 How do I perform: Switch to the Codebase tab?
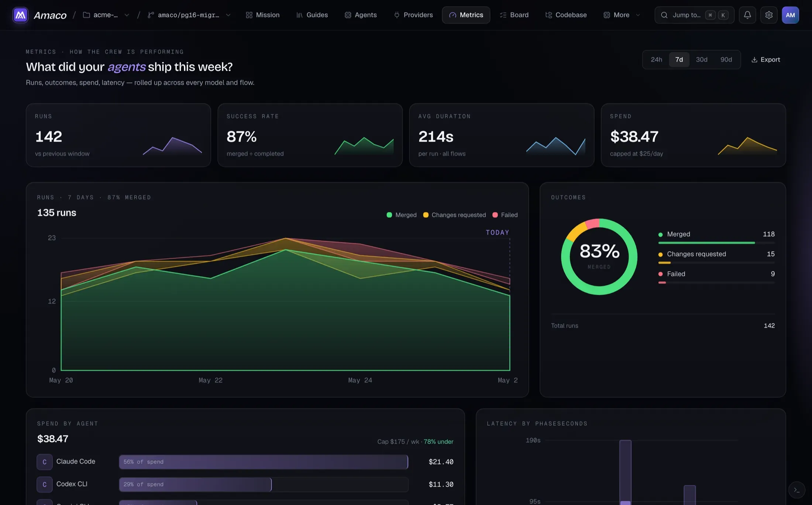pyautogui.click(x=566, y=15)
